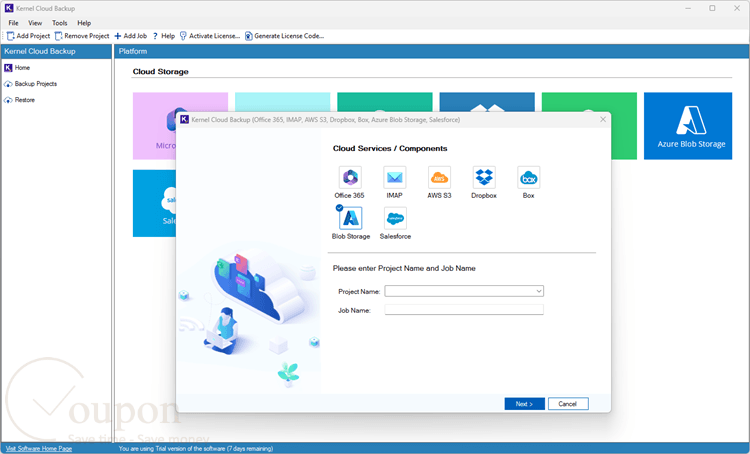
Task: Click the dark blue Dropbox tile behind dialog
Action: (x=487, y=102)
